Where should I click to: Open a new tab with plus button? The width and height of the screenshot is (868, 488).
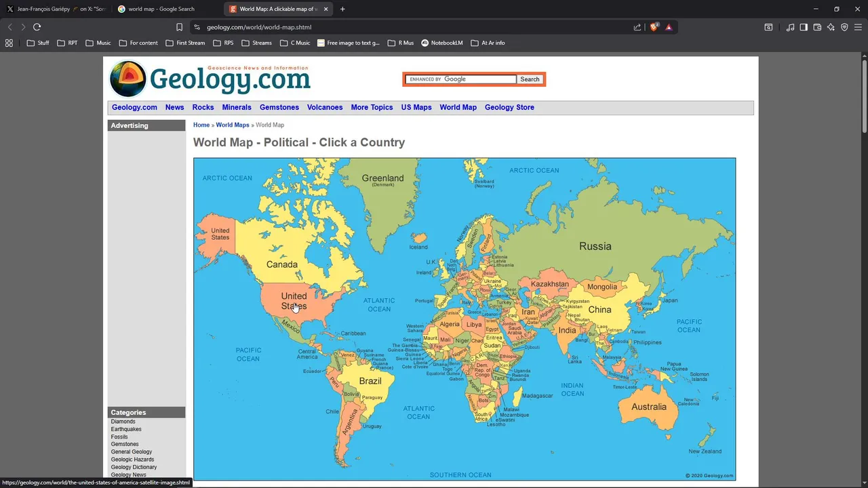342,9
